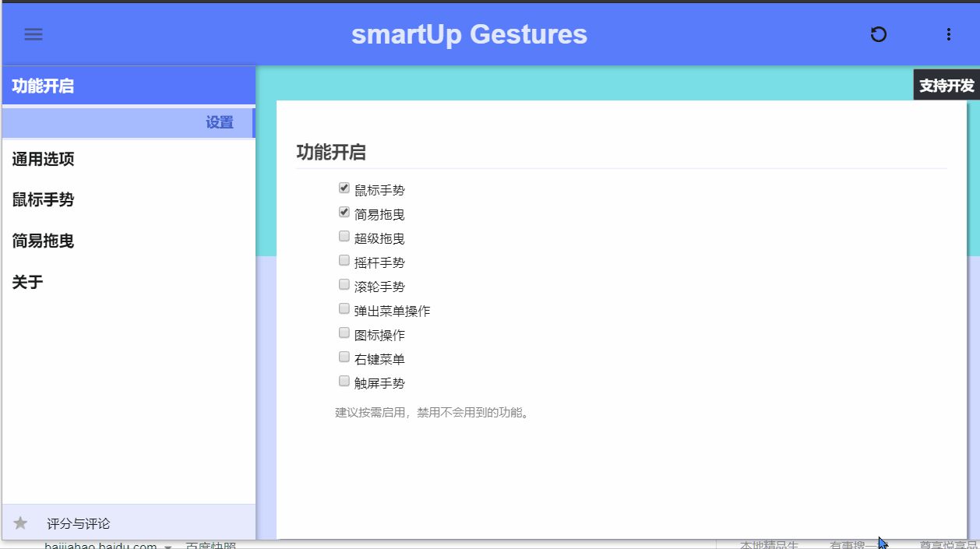This screenshot has width=980, height=549.
Task: Click the 建议按需启用 hint text
Action: point(434,413)
